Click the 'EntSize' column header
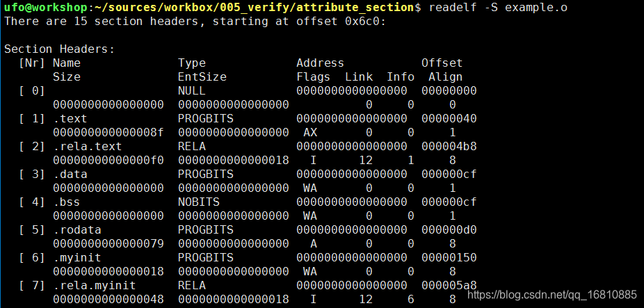Image resolution: width=644 pixels, height=308 pixels. (202, 77)
